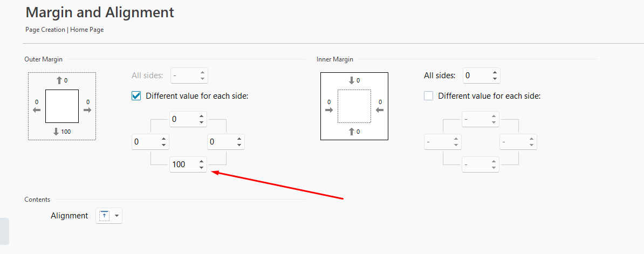Increase the Outer Margin bottom value of 100
Image resolution: width=644 pixels, height=254 pixels.
tap(202, 161)
